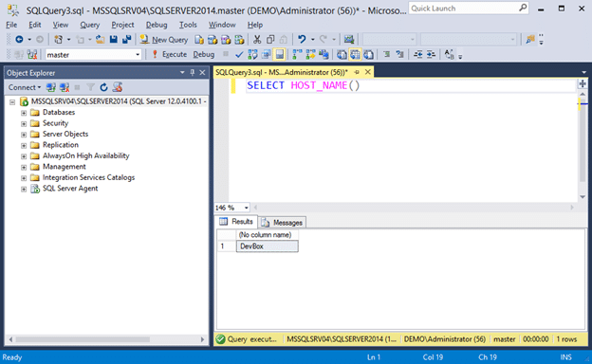Toggle the IntelliSense Enabled button
This screenshot has height=364, width=592.
[279, 55]
